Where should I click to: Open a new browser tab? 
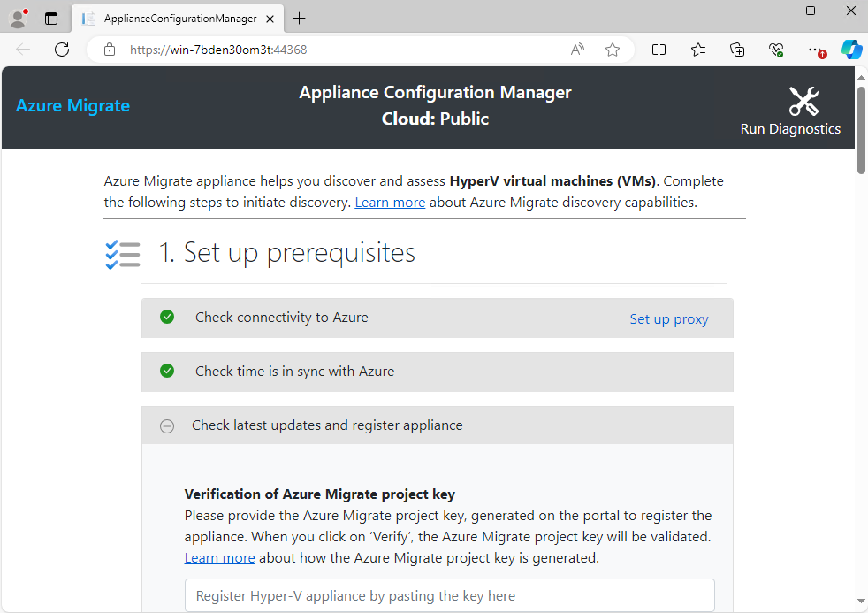click(299, 19)
